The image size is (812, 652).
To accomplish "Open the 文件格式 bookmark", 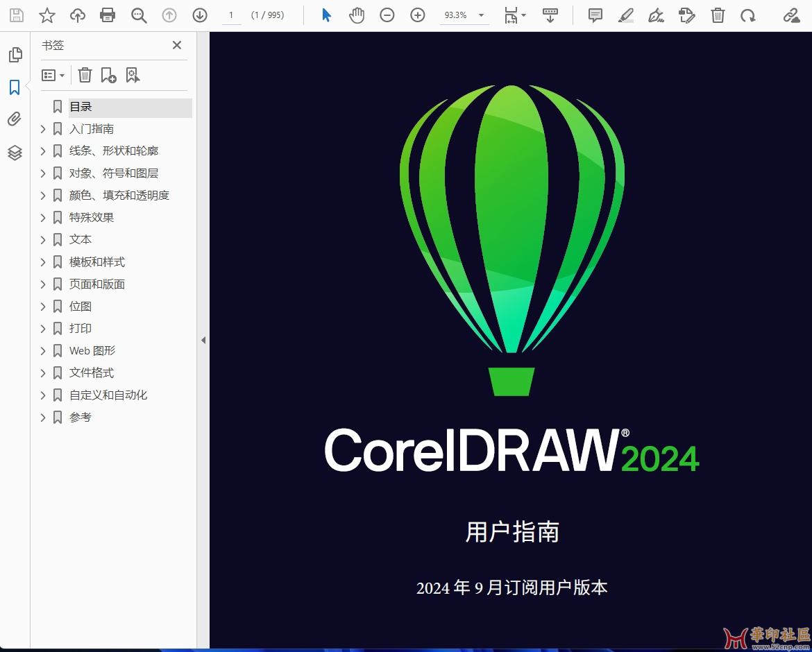I will [x=92, y=373].
